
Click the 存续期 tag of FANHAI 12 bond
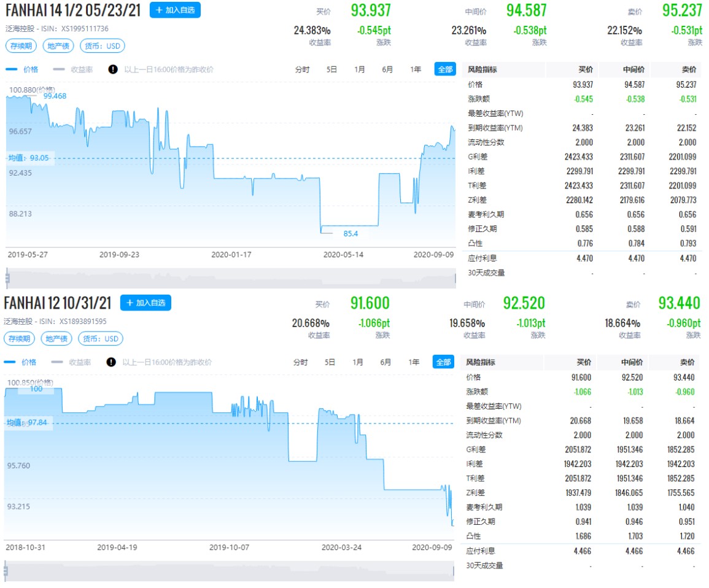20,339
